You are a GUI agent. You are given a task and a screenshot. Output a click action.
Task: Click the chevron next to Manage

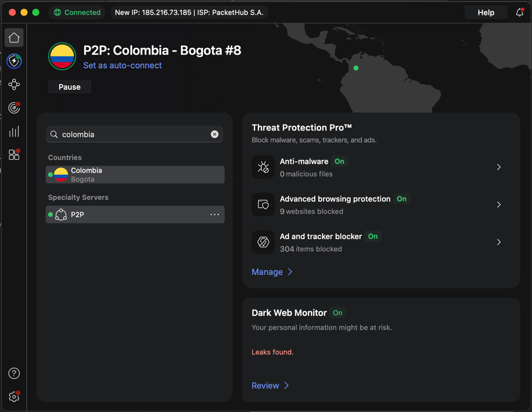(290, 272)
